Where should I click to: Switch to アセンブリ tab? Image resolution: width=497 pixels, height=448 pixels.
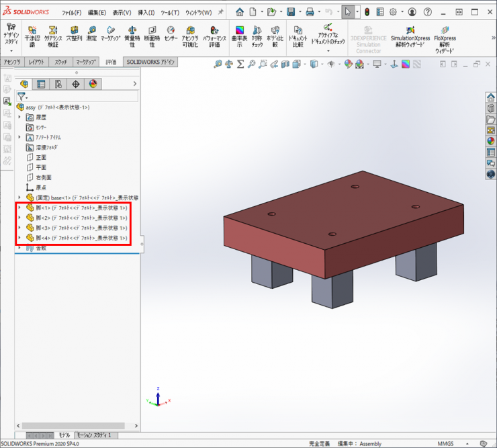point(12,62)
